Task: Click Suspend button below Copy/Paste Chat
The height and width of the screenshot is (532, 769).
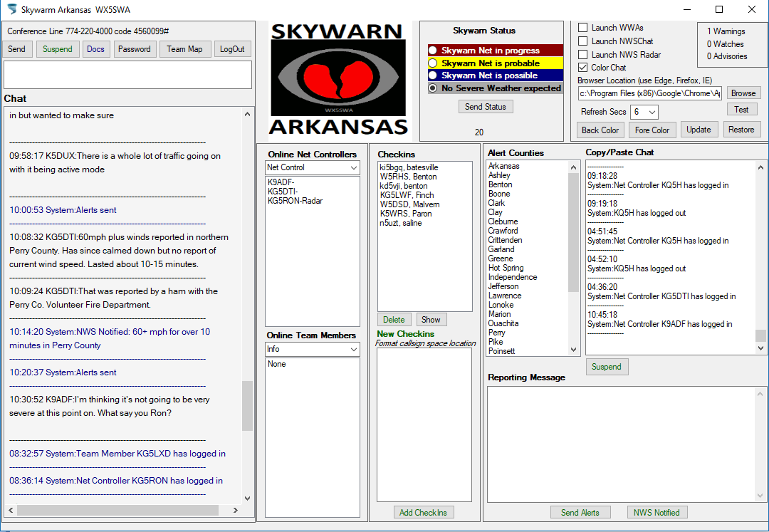Action: click(607, 367)
